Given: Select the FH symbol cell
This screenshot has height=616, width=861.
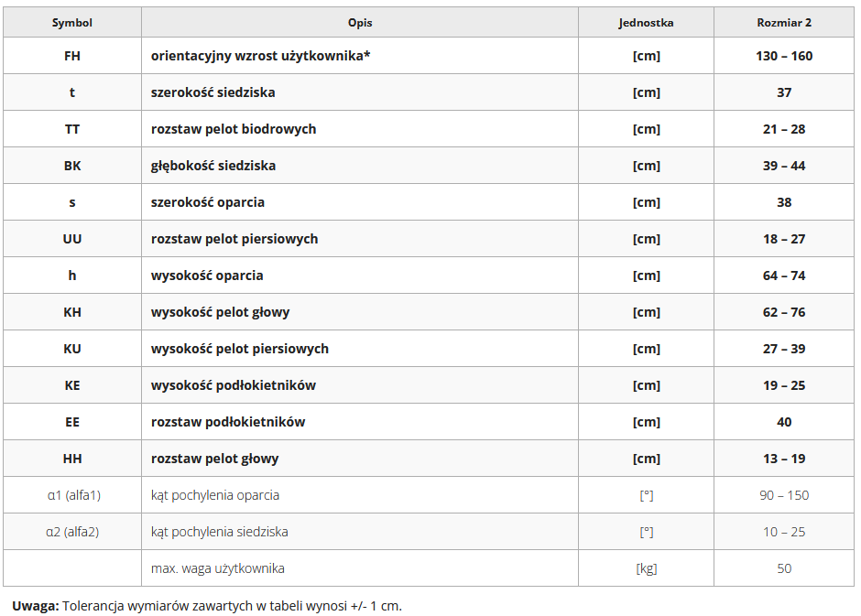Looking at the screenshot, I should pos(72,56).
